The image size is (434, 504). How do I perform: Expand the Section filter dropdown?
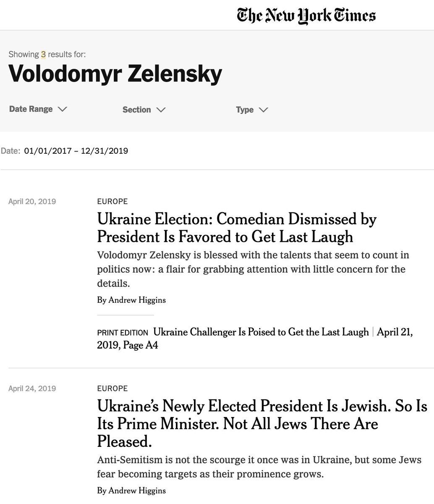pos(144,110)
